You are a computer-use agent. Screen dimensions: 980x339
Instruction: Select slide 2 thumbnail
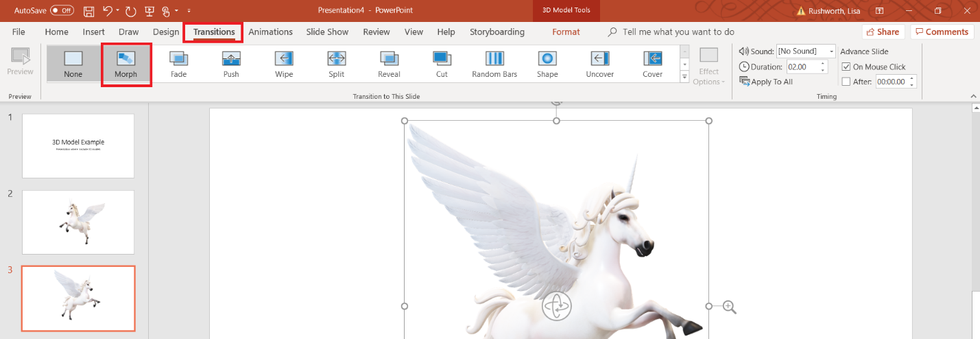(78, 222)
